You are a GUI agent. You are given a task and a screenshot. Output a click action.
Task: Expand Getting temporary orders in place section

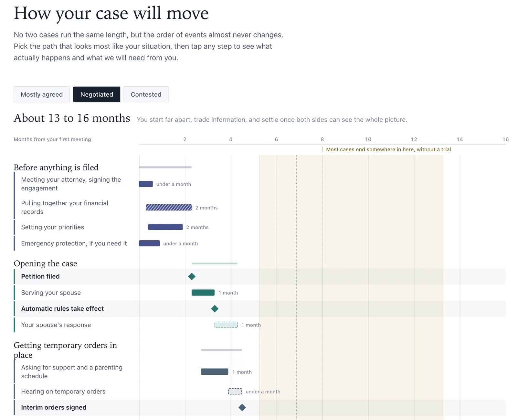tap(65, 350)
